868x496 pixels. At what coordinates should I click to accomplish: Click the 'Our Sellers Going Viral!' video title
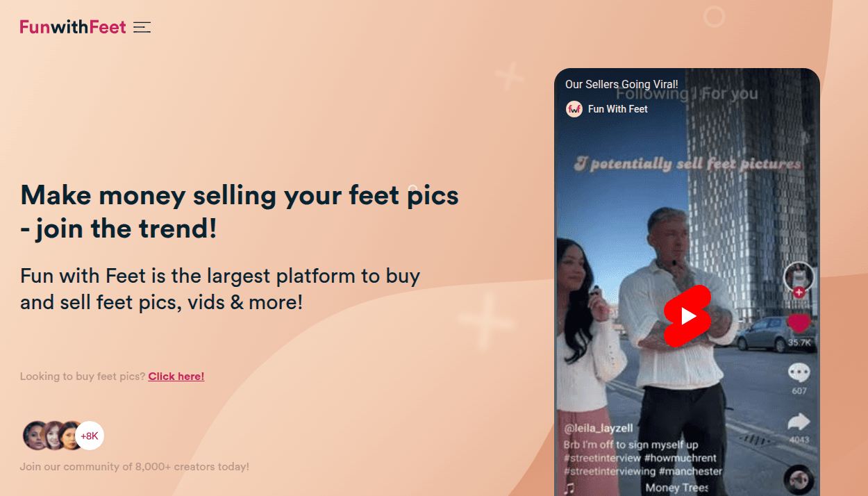[x=621, y=85]
